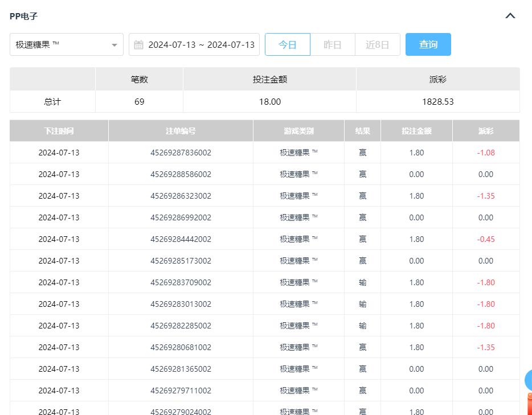Image resolution: width=532 pixels, height=415 pixels.
Task: Click the calendar icon in the date field
Action: (x=138, y=45)
